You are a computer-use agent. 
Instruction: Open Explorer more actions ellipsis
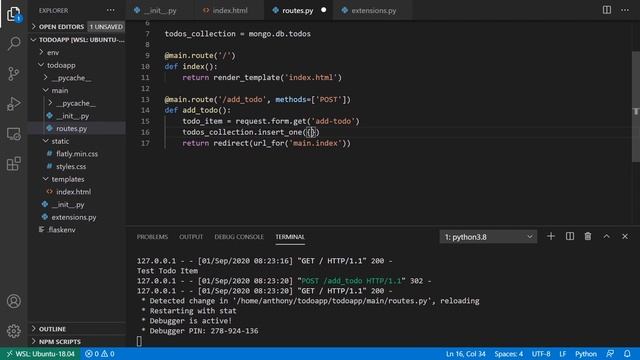[111, 10]
